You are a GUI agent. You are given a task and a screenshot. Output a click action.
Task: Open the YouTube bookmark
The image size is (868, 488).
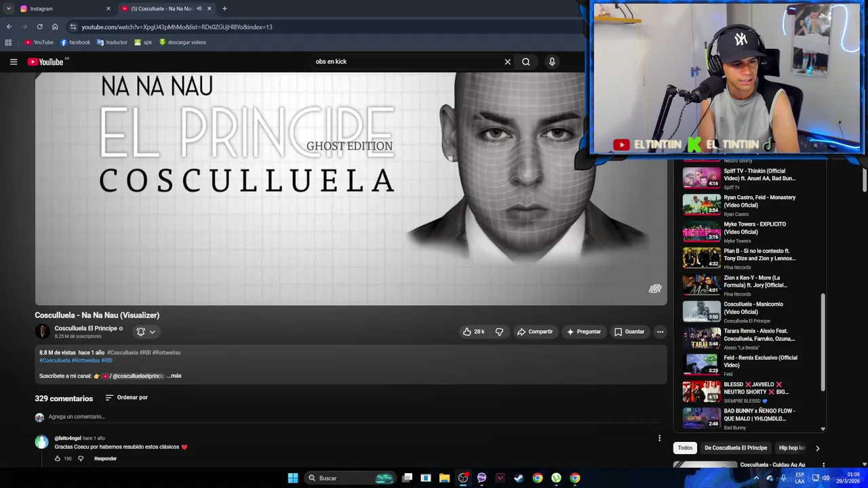coord(39,42)
